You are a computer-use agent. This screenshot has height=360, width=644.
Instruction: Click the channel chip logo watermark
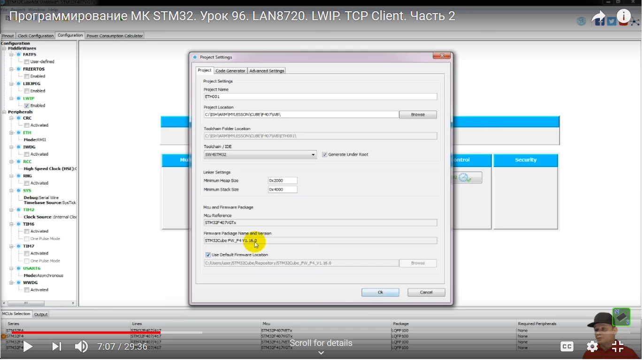coord(621,317)
